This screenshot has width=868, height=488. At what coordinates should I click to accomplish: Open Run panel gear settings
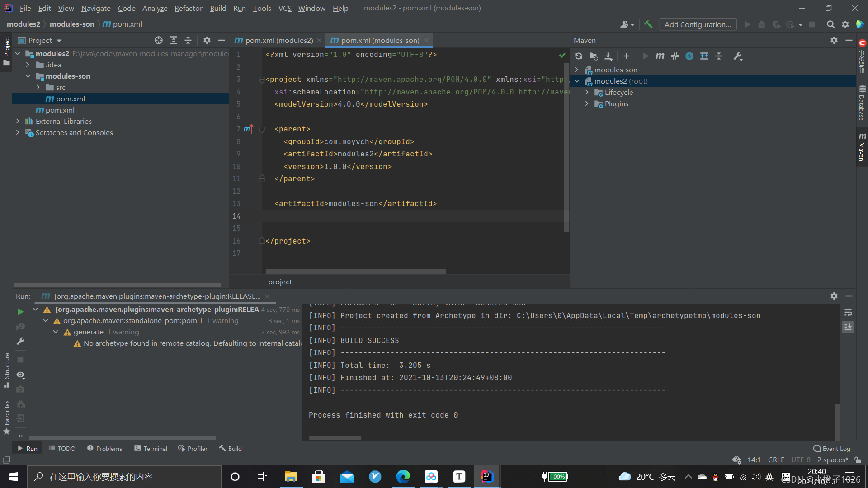(x=834, y=296)
